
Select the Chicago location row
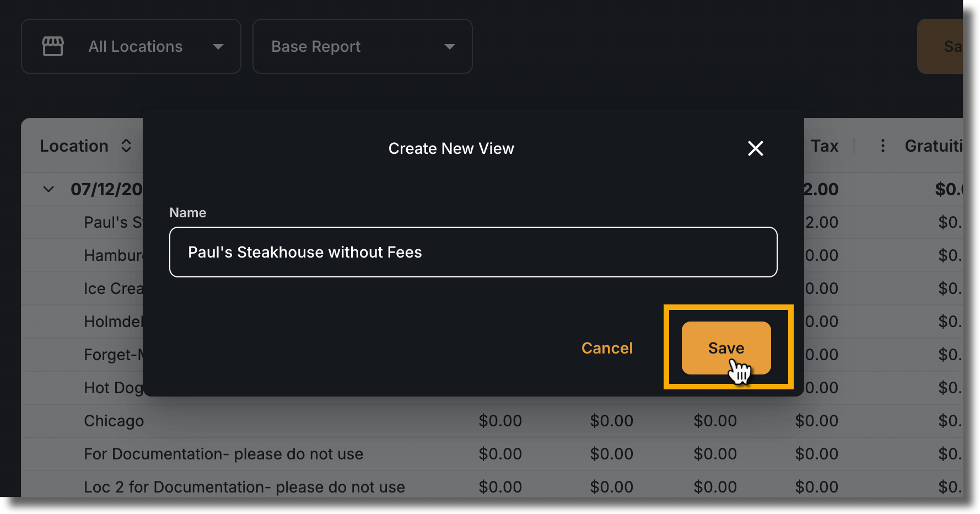click(492, 421)
